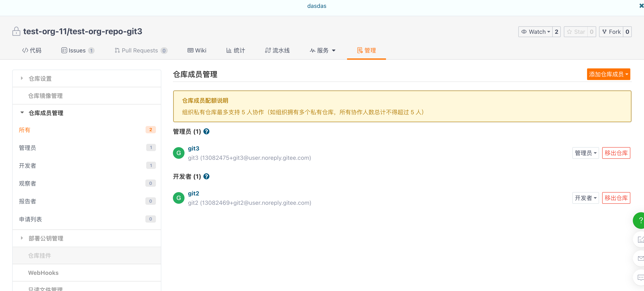The image size is (644, 291).
Task: Collapse the 仓库成员管理 sidebar section
Action: point(87,113)
